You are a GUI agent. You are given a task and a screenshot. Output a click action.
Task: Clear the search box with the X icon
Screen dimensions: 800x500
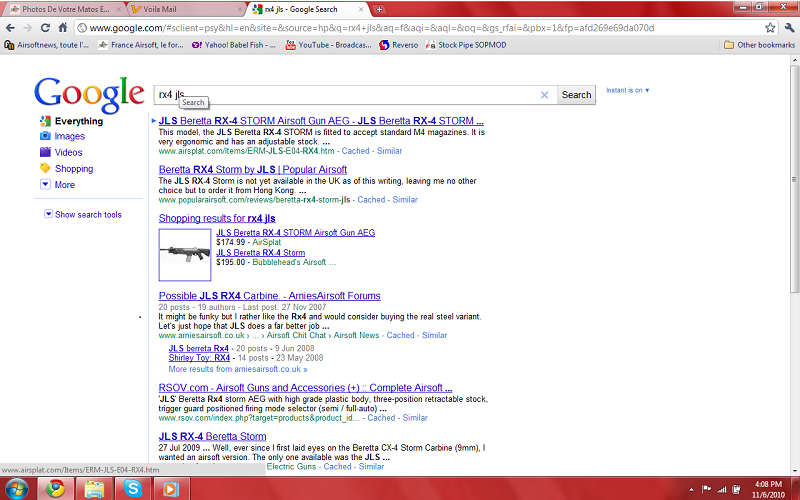(544, 95)
